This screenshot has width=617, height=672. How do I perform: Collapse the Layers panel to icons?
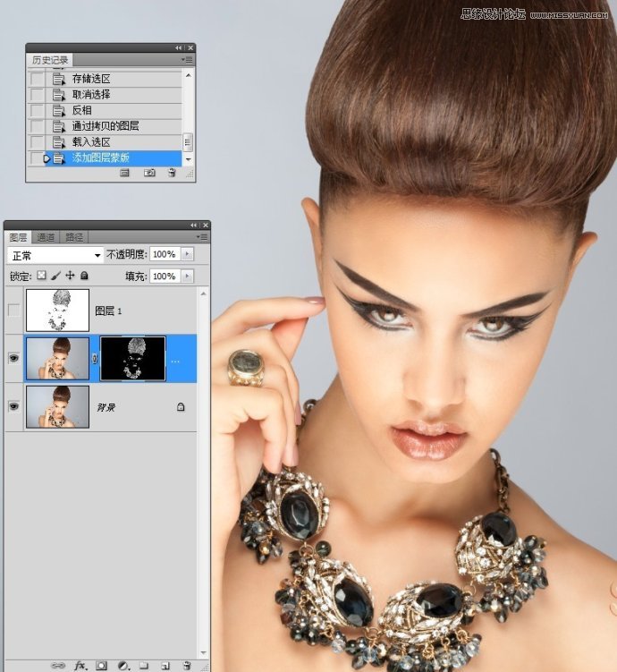pos(193,225)
